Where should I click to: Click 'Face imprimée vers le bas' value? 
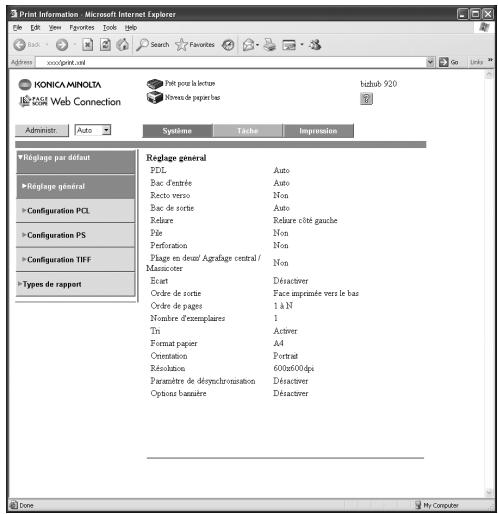[316, 293]
